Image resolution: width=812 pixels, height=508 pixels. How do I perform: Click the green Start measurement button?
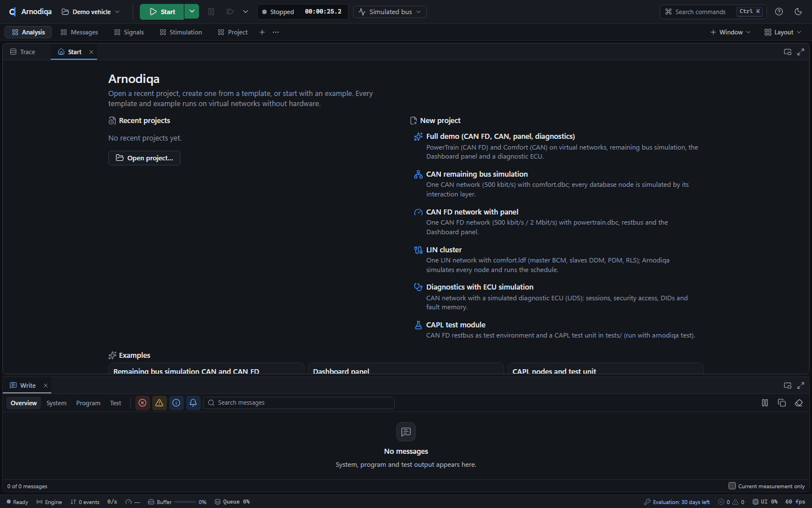coord(162,12)
